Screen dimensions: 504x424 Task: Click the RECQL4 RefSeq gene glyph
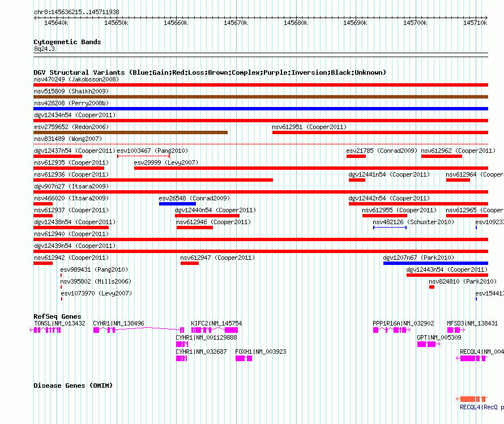472,358
